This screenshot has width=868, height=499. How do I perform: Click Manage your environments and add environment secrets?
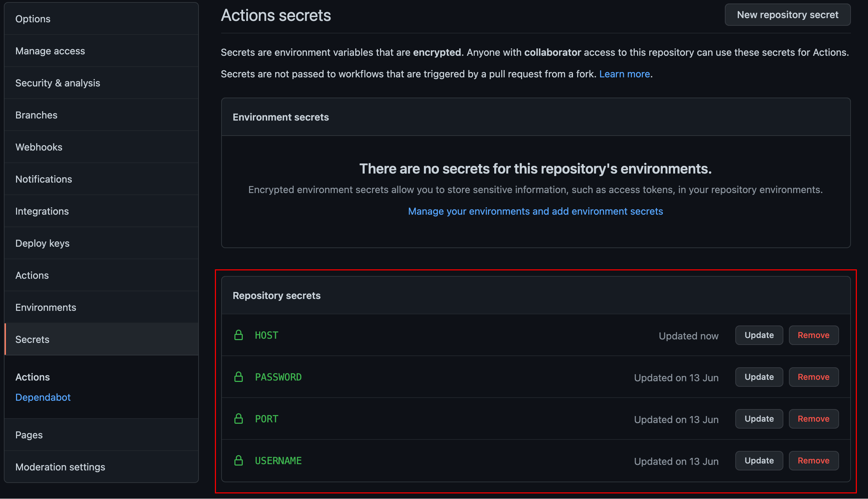(x=535, y=211)
